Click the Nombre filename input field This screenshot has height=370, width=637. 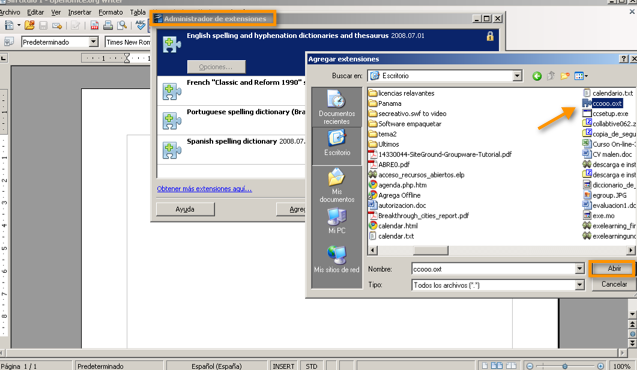pyautogui.click(x=493, y=269)
